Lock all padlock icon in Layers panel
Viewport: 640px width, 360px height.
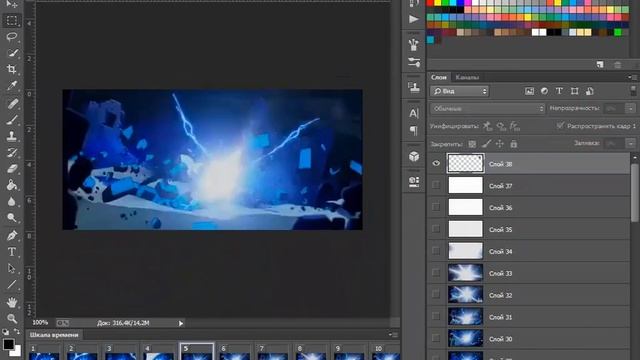[x=513, y=144]
